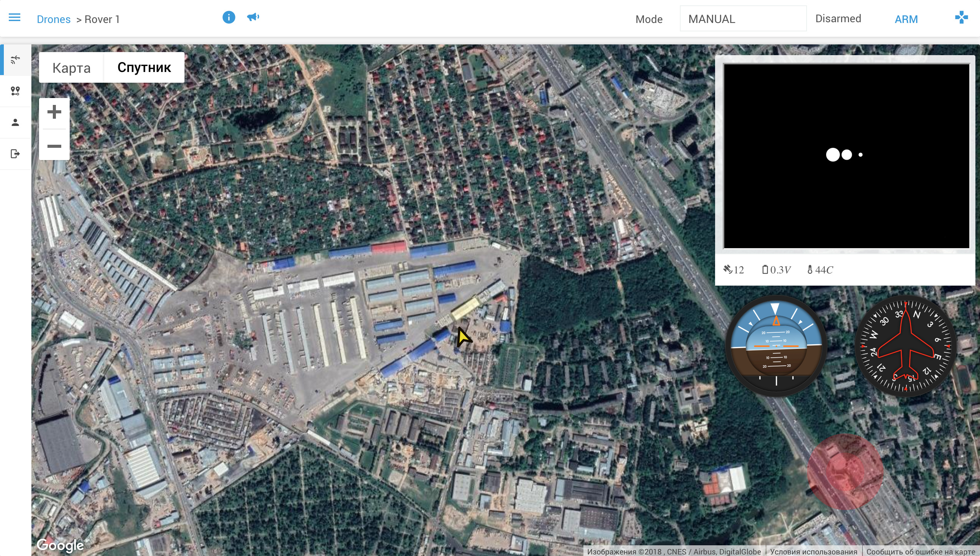Click the logout sidebar icon
The image size is (980, 556).
15,154
